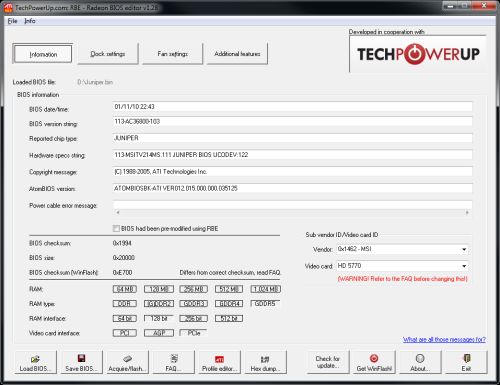Viewport: 500px width, 385px height.
Task: Click the AtomBIOS version field
Action: pos(292,188)
